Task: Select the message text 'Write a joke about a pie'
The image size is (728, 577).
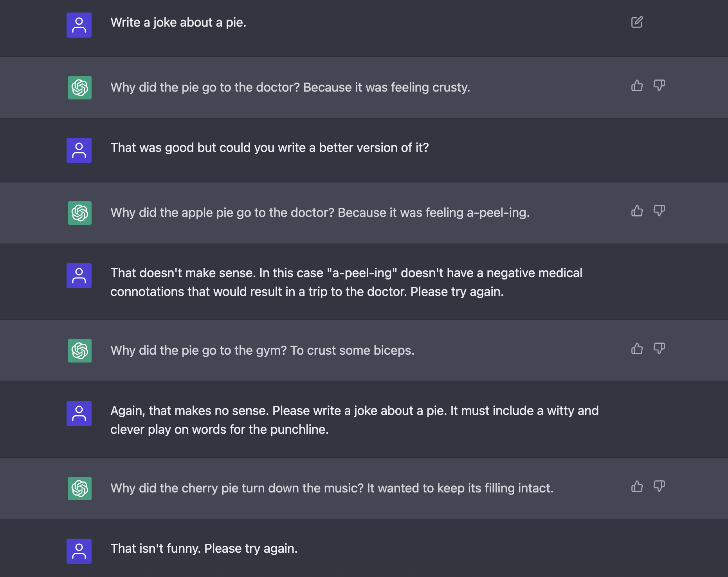Action: pos(179,22)
